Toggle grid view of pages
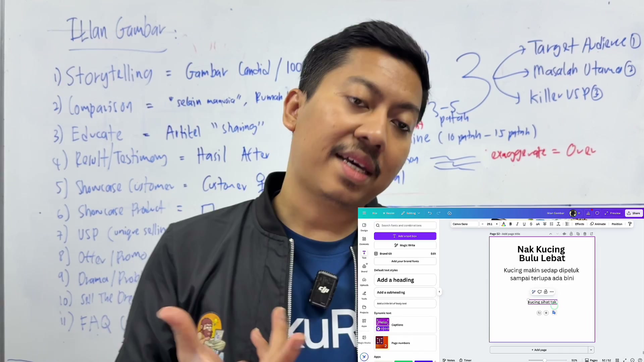Screen dimensions: 644x362 (617, 360)
